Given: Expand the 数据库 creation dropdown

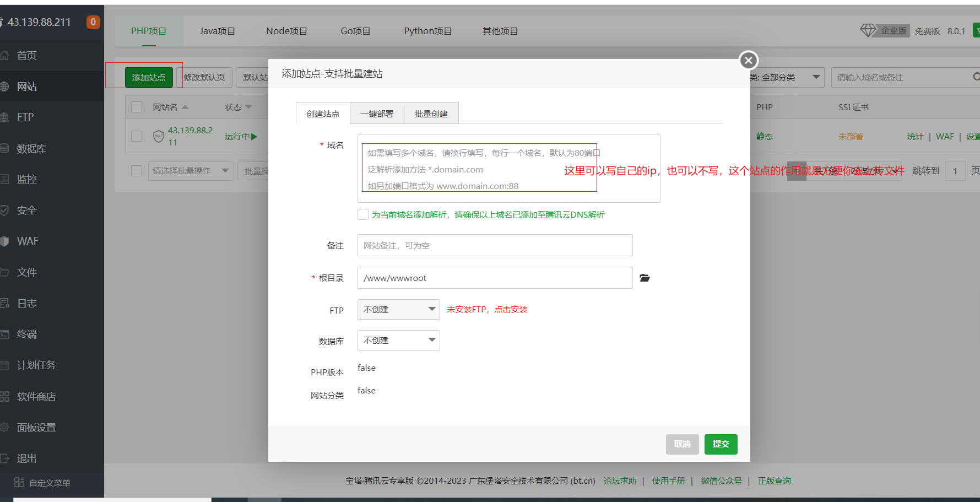Looking at the screenshot, I should (x=398, y=341).
